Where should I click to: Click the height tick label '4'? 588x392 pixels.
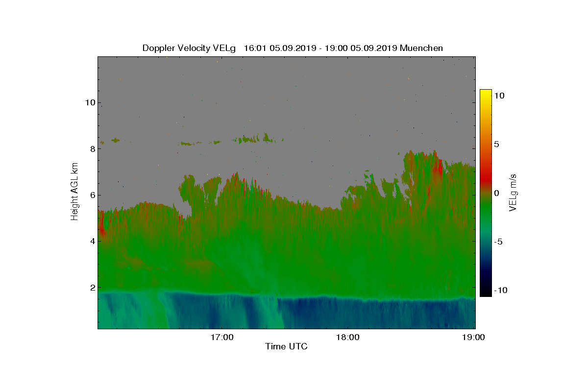(92, 241)
